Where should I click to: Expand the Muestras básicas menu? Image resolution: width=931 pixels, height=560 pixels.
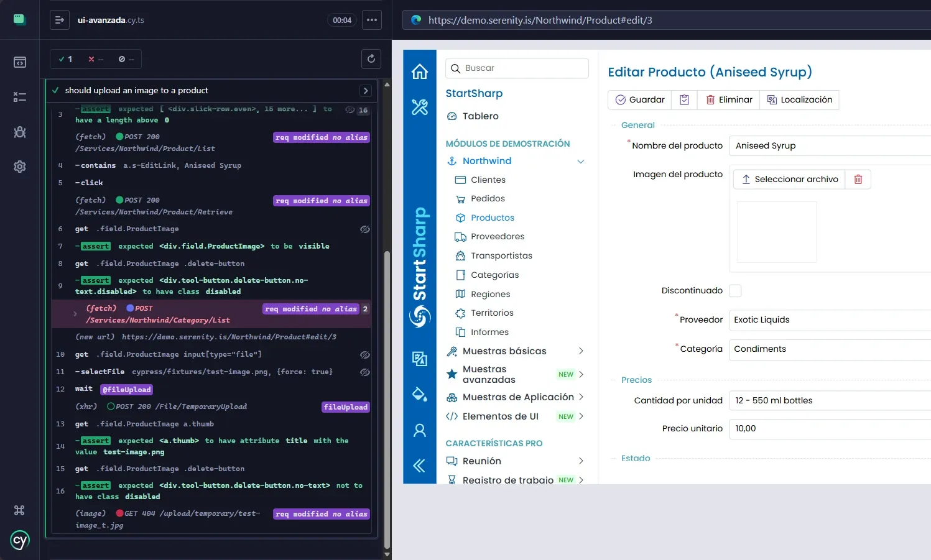click(x=581, y=351)
